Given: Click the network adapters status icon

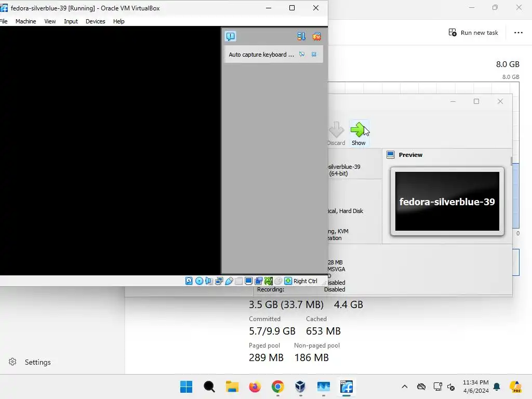Looking at the screenshot, I should pos(219,281).
